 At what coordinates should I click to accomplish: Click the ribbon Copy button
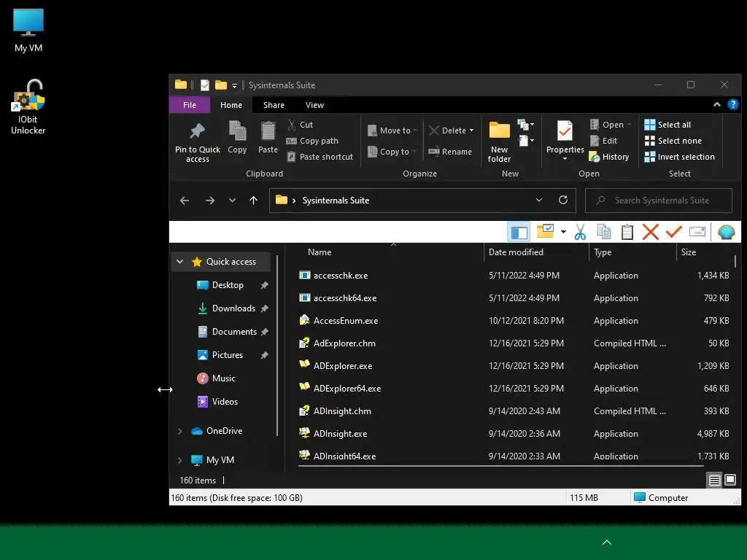coord(237,138)
